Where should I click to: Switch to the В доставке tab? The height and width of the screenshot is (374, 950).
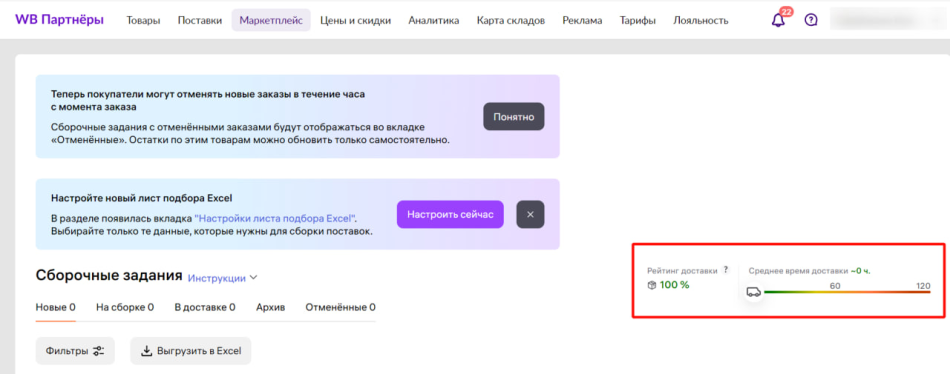point(205,307)
